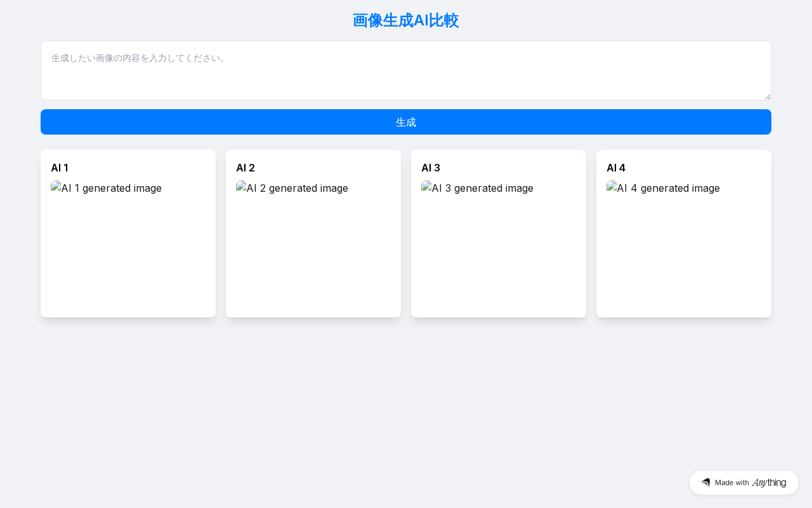Click the bird logo in the Anything badge
812x508 pixels.
[x=705, y=483]
